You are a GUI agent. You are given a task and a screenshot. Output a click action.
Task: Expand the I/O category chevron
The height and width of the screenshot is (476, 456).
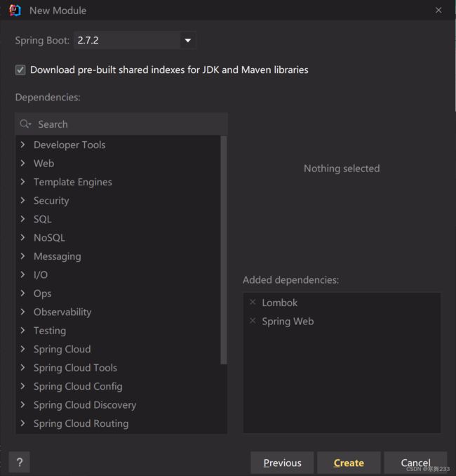(22, 275)
